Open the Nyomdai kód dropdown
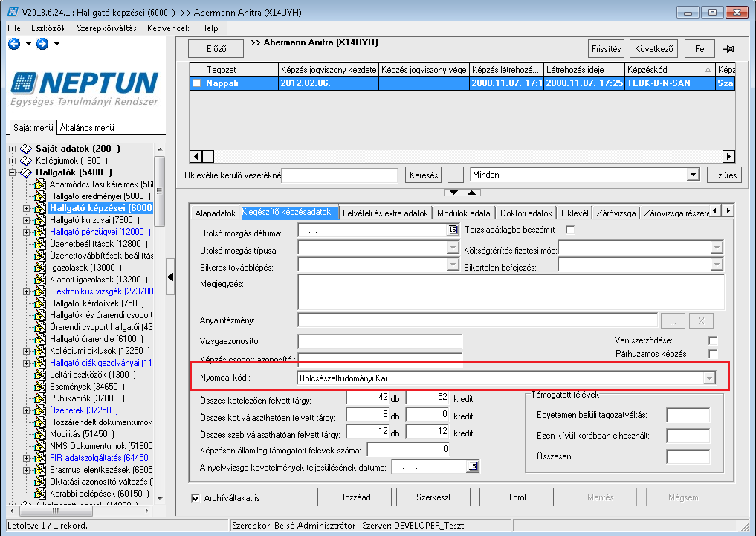The width and height of the screenshot is (756, 536). click(708, 378)
